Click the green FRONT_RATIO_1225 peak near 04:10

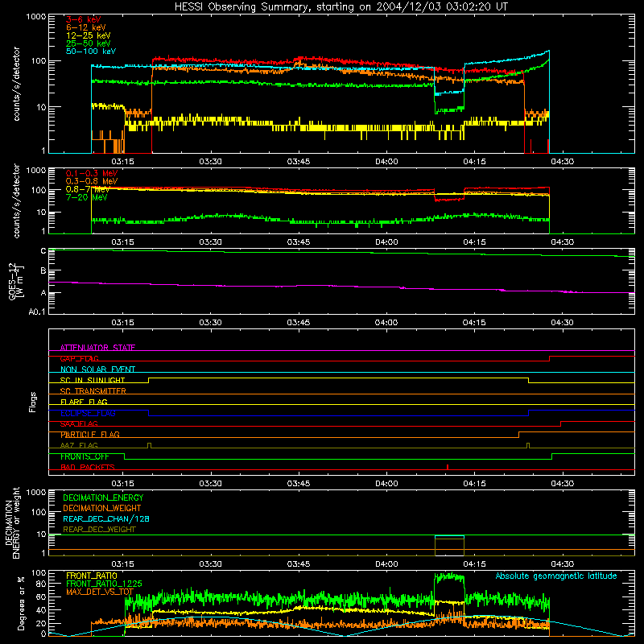point(449,577)
